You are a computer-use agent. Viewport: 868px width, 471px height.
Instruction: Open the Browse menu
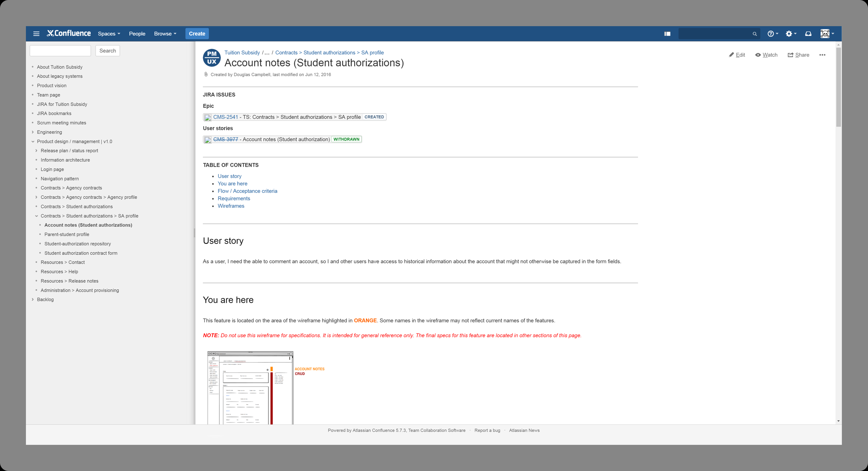coord(165,34)
